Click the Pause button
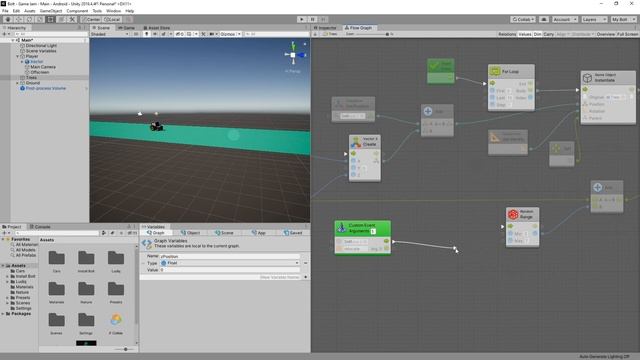Screen dimensions: 640x360 click(x=312, y=19)
